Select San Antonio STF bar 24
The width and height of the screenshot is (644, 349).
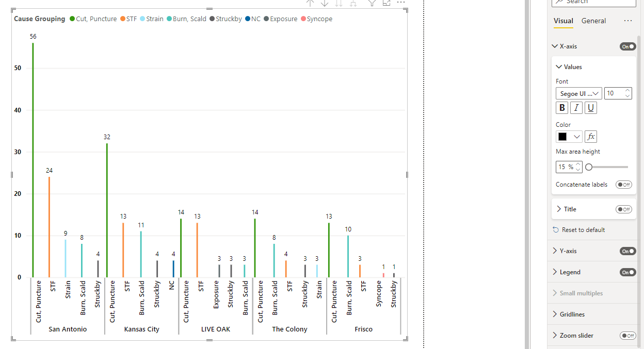pos(49,227)
